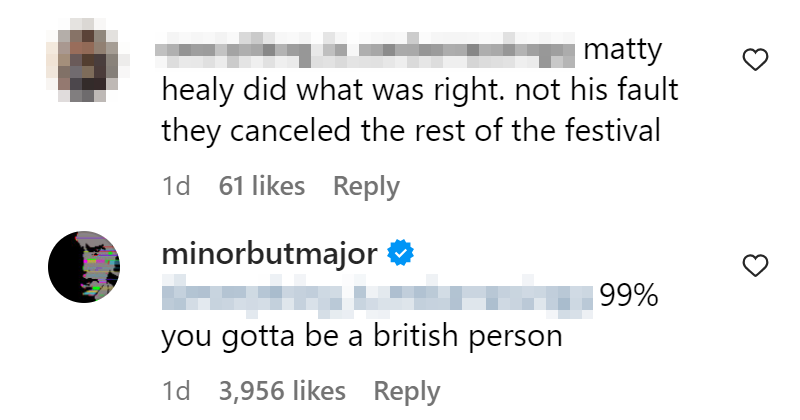Click the 1d timestamp beside 61 likes
The height and width of the screenshot is (420, 800).
click(x=176, y=186)
